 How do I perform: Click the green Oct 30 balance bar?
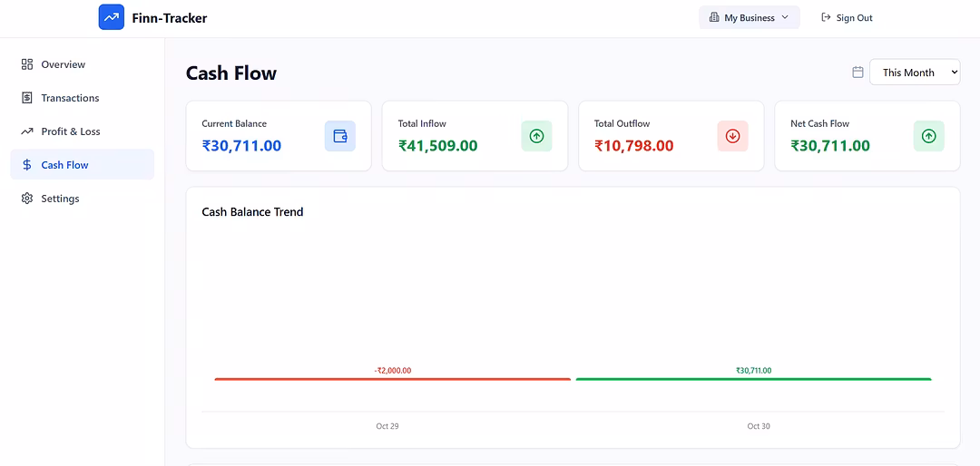753,379
